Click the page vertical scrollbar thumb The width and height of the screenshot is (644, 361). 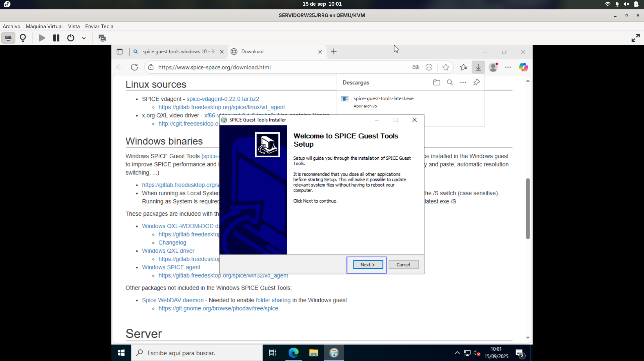(528, 209)
